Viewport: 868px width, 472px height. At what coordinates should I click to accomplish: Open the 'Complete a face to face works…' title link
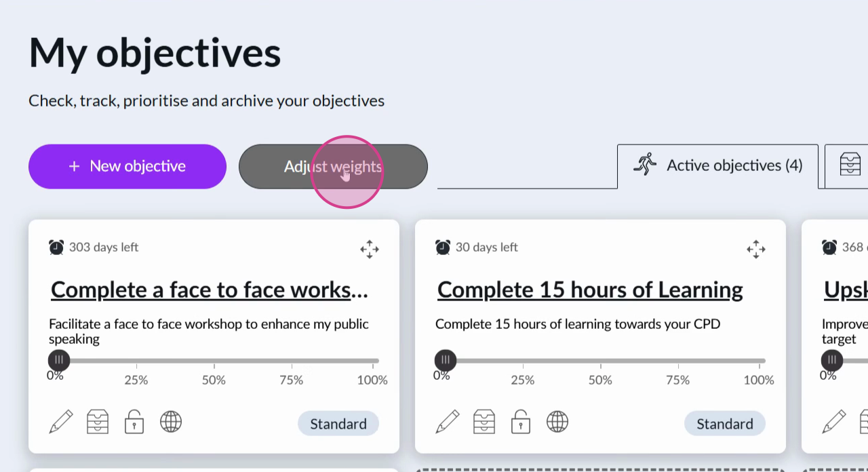tap(210, 290)
